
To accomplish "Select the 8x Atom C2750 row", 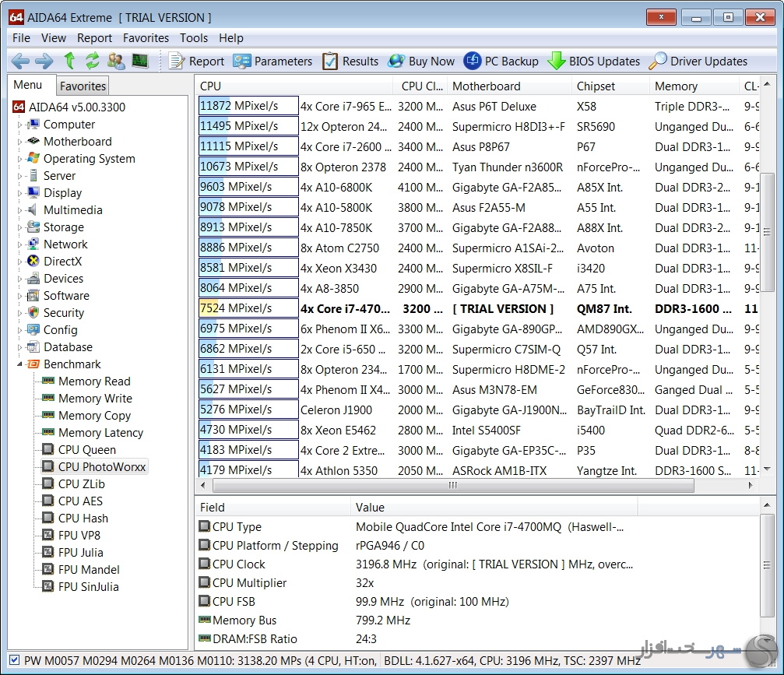I will 479,248.
